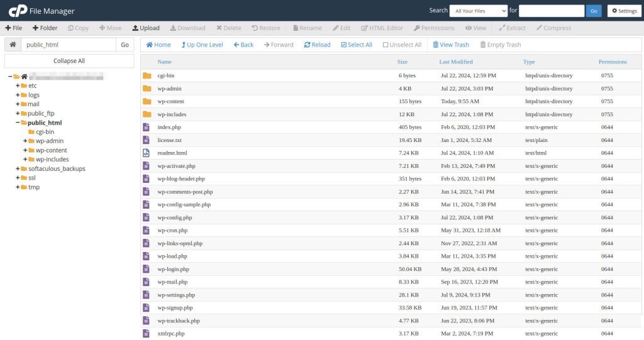Create a new folder with +Folder
The image size is (644, 340).
[x=45, y=28]
